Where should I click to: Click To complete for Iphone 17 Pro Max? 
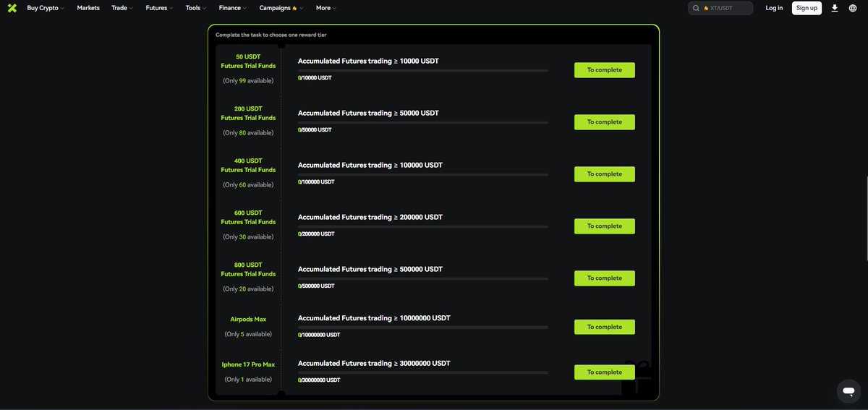tap(605, 372)
